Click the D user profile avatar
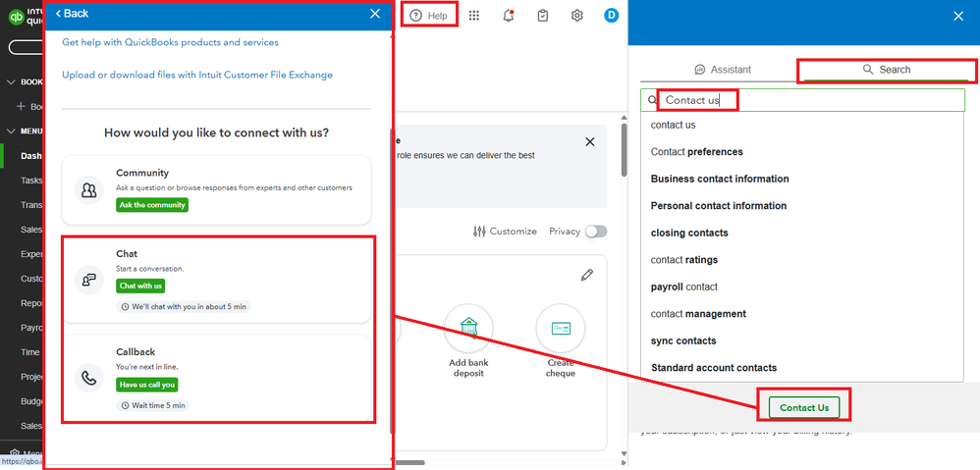Screen dimensions: 980x470 click(x=611, y=16)
